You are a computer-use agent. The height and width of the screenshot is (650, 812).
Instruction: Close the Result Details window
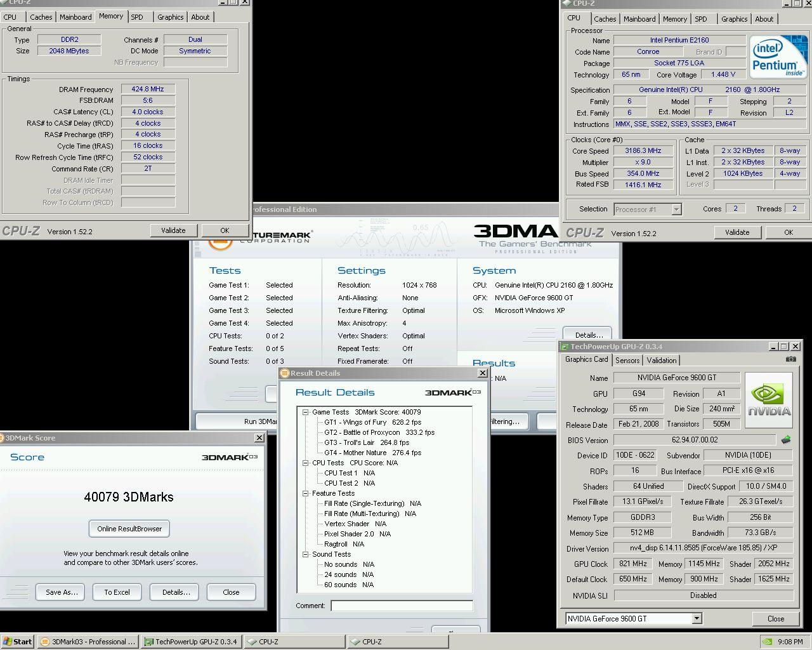point(482,373)
